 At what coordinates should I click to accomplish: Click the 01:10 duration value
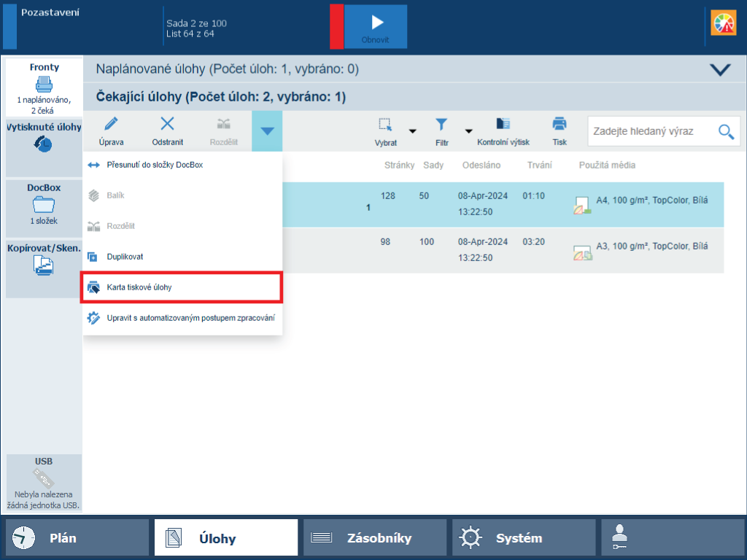point(533,195)
